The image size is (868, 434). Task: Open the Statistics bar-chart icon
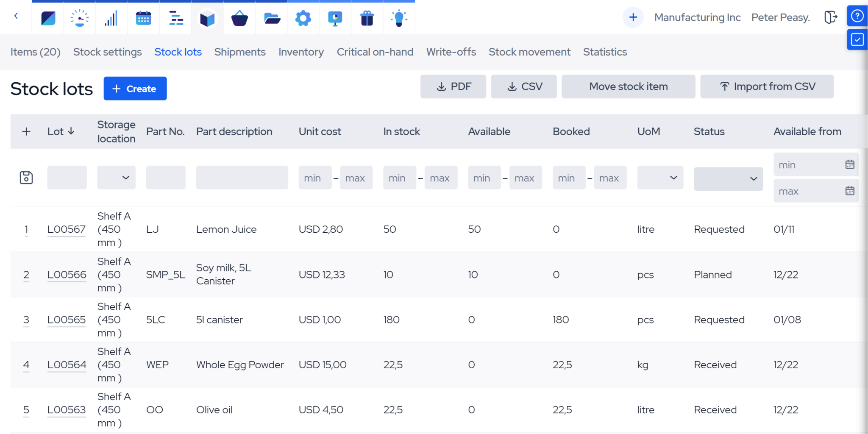click(111, 18)
